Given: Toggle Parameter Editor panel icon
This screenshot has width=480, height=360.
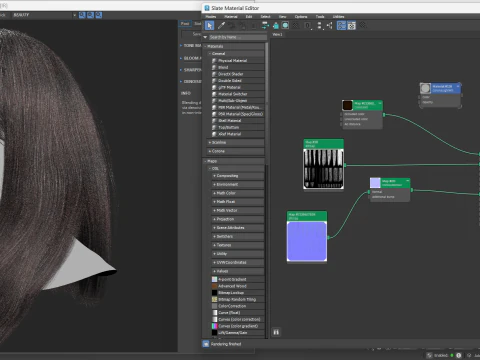Looking at the screenshot, I should pyautogui.click(x=352, y=25).
